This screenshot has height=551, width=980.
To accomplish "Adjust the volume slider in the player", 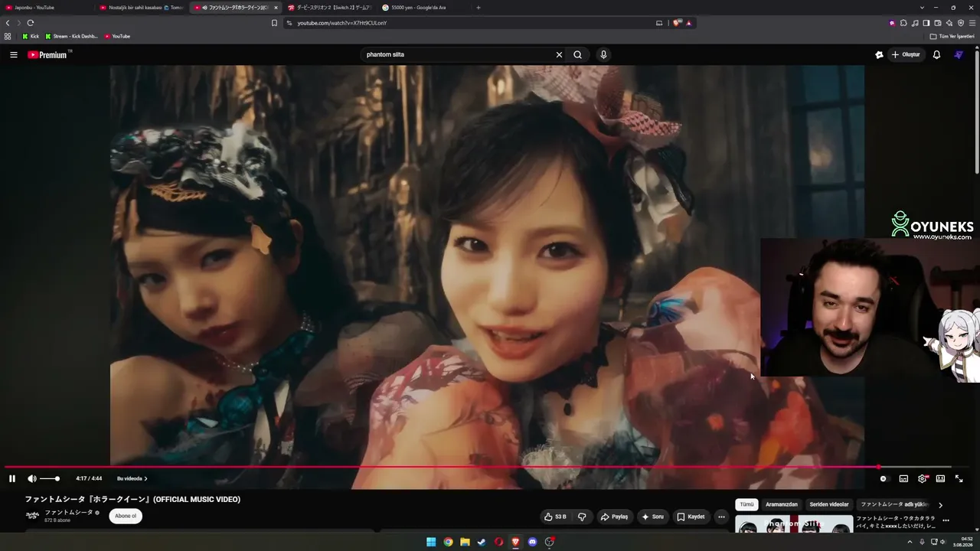I will click(x=50, y=478).
